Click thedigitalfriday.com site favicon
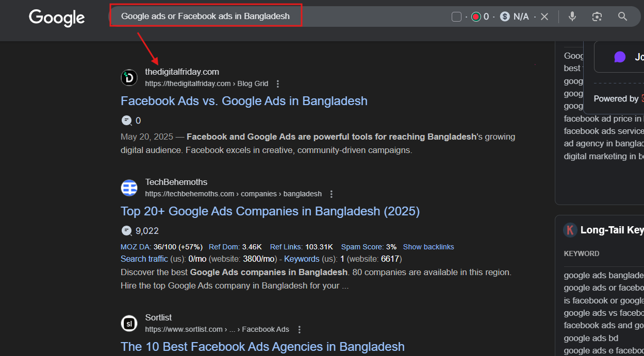 pyautogui.click(x=129, y=78)
